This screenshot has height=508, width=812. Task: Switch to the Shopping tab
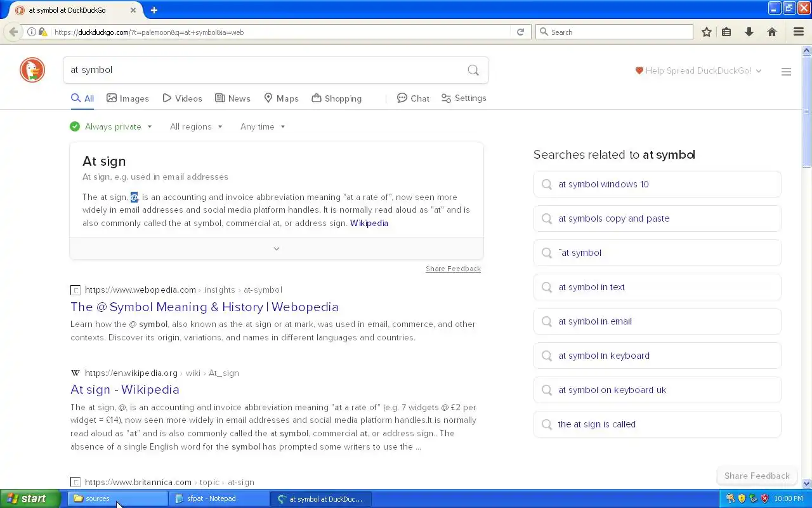coord(336,98)
